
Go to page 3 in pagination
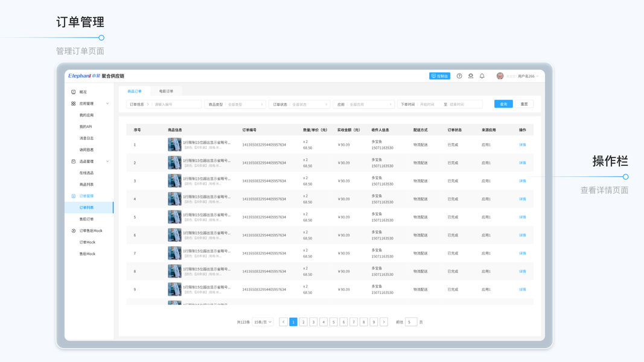[x=313, y=322]
